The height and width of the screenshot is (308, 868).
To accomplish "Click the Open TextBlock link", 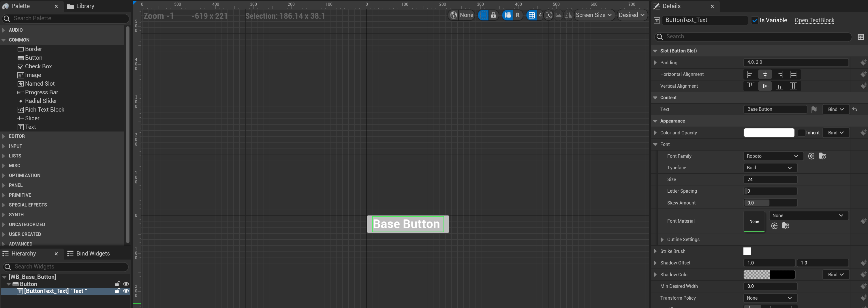I will 814,20.
